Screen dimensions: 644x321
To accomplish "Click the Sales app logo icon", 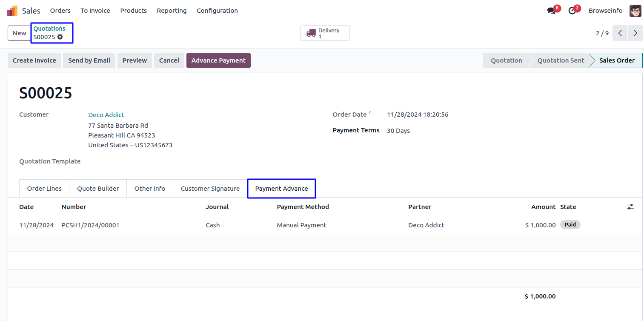I will click(x=12, y=11).
